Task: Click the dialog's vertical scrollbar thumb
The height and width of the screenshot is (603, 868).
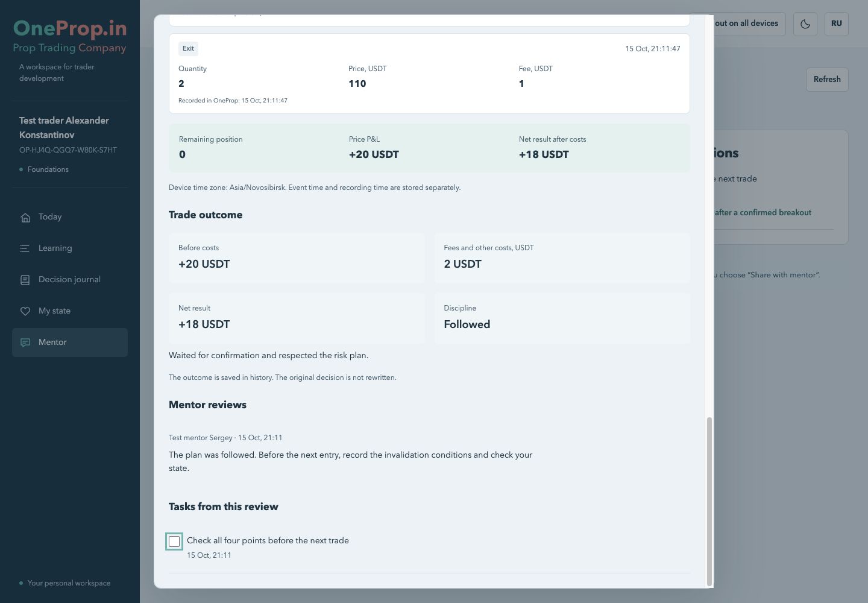Action: coord(709,501)
